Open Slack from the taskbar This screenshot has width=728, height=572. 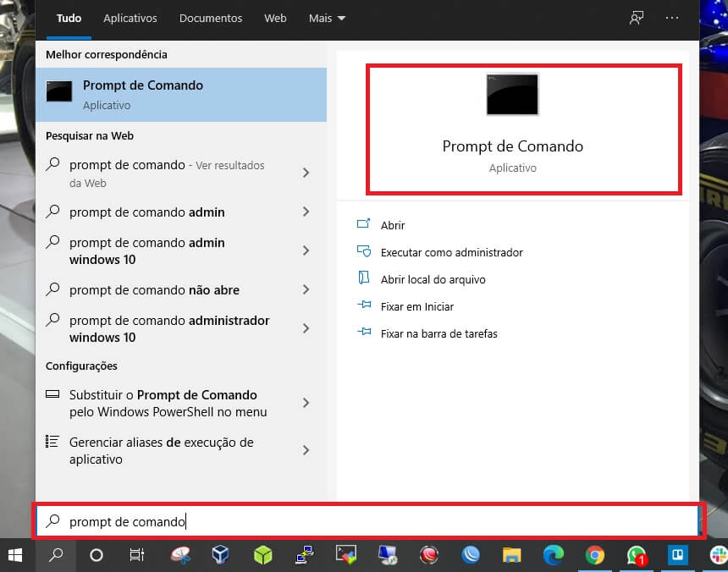pos(719,555)
